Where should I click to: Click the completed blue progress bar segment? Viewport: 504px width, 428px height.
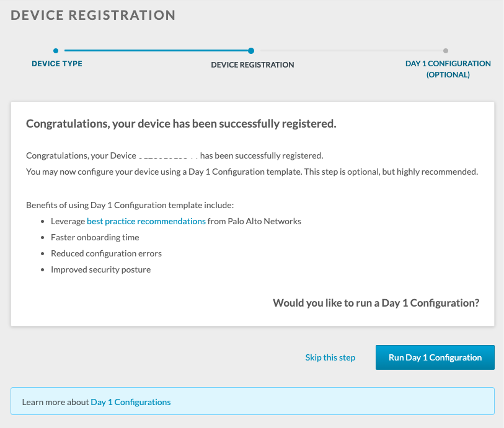[155, 51]
